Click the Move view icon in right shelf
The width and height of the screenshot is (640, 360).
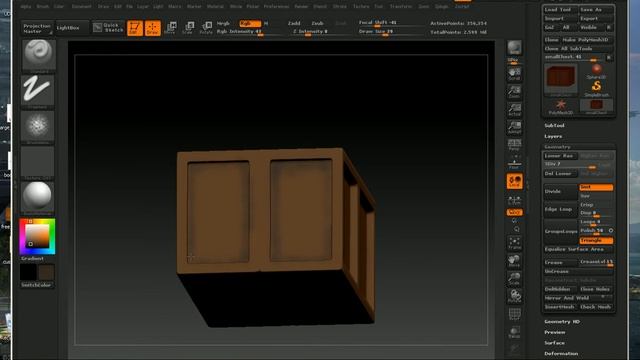tap(514, 261)
